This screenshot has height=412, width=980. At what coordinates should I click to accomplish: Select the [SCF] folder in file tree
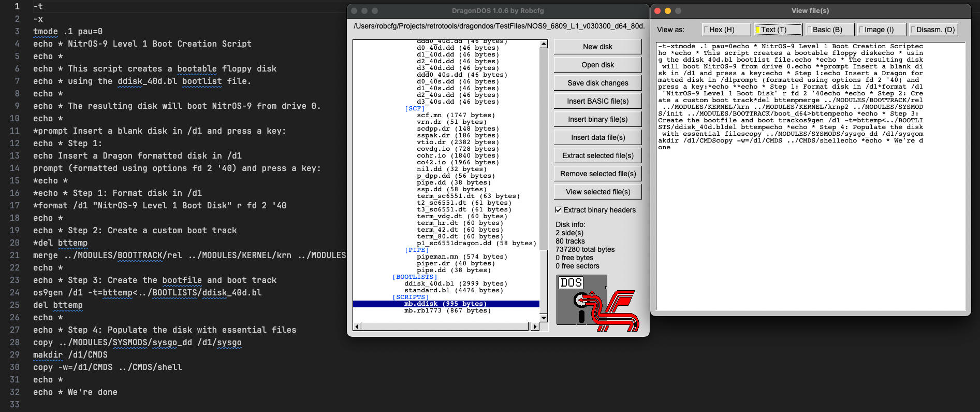coord(415,109)
